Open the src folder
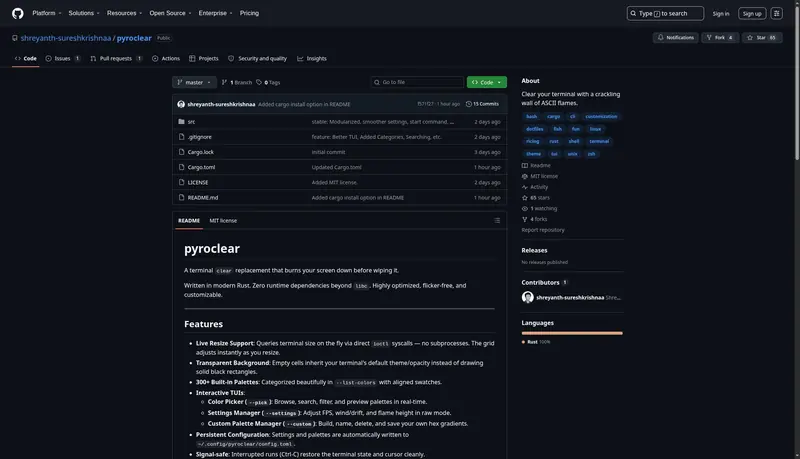 191,122
